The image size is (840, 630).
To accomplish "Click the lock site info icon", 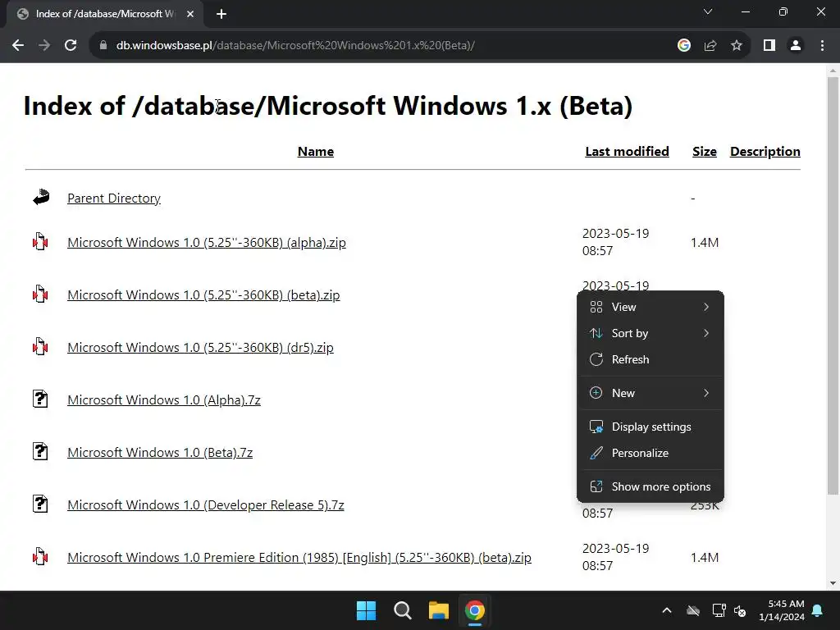I will (x=103, y=46).
